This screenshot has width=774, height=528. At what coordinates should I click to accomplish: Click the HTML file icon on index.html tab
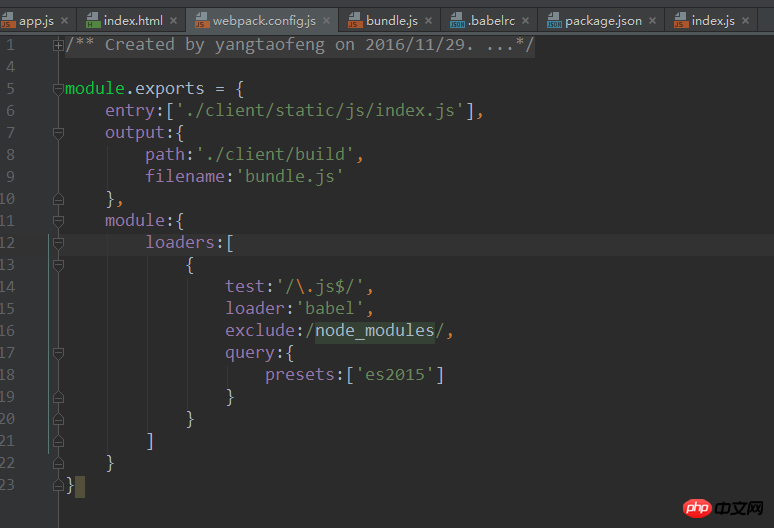(93, 20)
